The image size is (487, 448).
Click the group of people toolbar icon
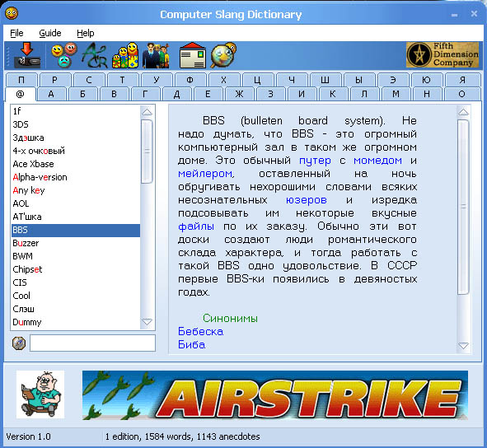click(156, 55)
